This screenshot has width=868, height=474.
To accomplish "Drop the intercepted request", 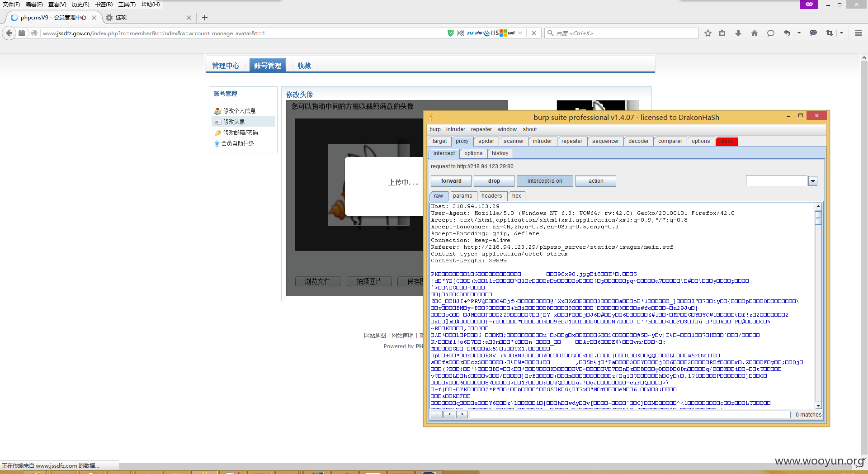I will click(494, 181).
